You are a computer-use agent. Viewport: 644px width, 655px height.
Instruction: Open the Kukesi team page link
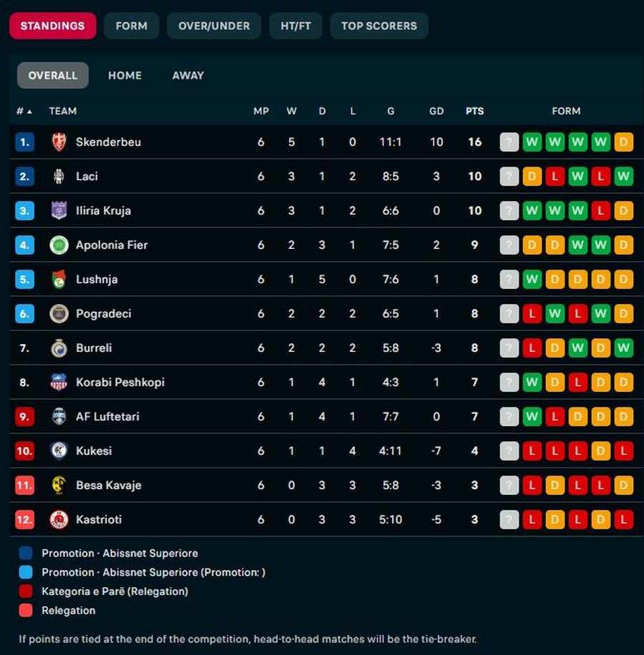coord(94,450)
